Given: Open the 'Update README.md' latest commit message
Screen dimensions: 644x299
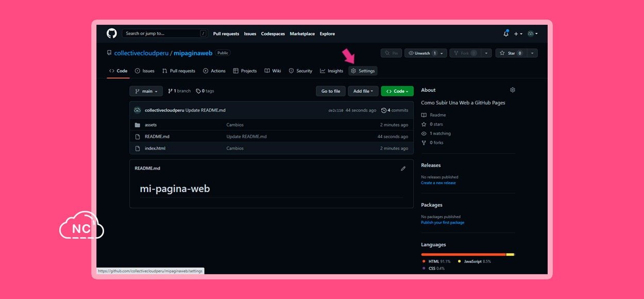Looking at the screenshot, I should click(x=206, y=110).
